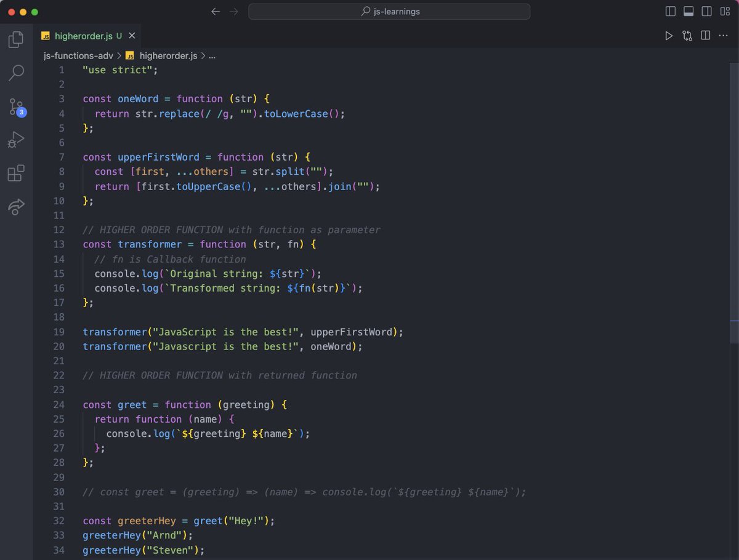The width and height of the screenshot is (739, 560).
Task: Click the js-learnings command center search box
Action: [x=389, y=12]
